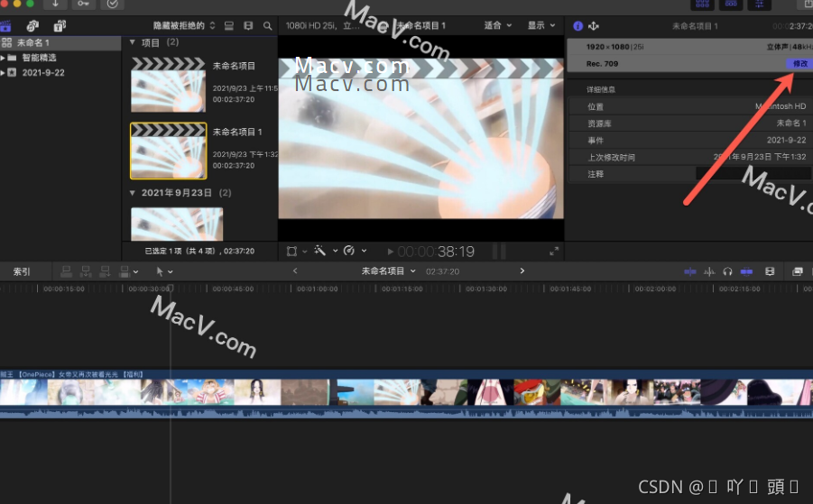The width and height of the screenshot is (813, 504).
Task: Open the 索引 timeline index
Action: coord(22,271)
